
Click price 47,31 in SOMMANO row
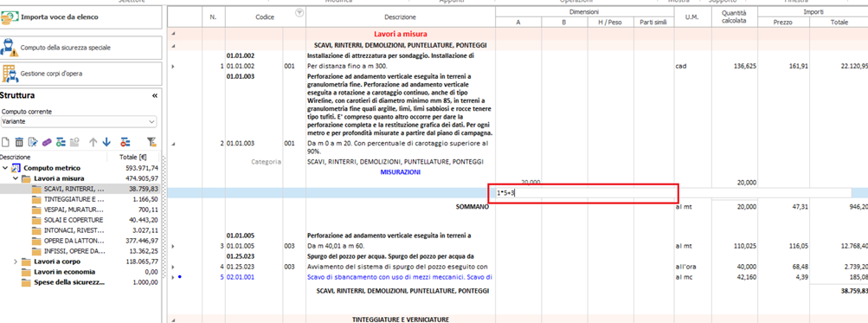800,207
